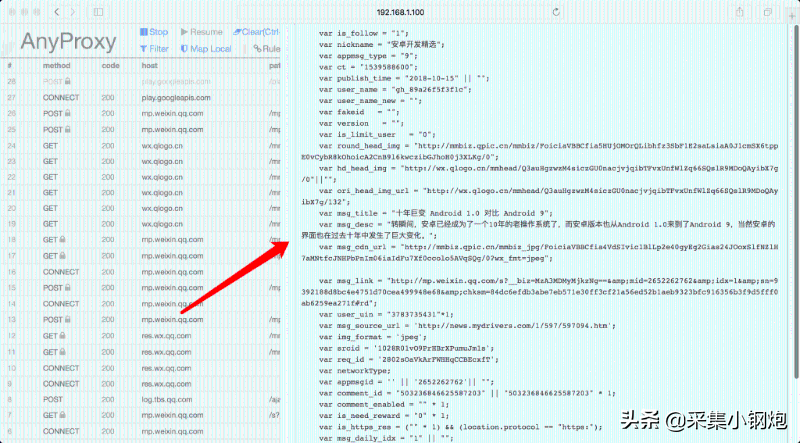Click the AnyProxy logo title
Screen dimensions: 800x443
(x=68, y=41)
